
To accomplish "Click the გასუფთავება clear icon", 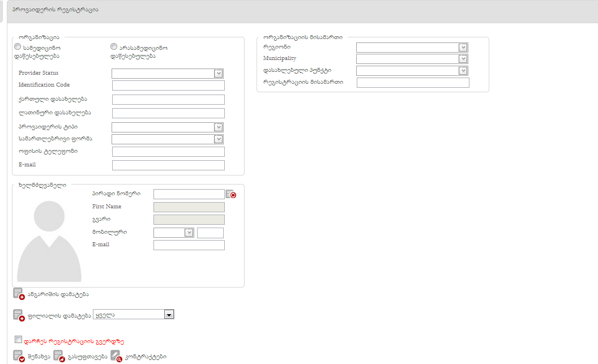I will coord(59,356).
